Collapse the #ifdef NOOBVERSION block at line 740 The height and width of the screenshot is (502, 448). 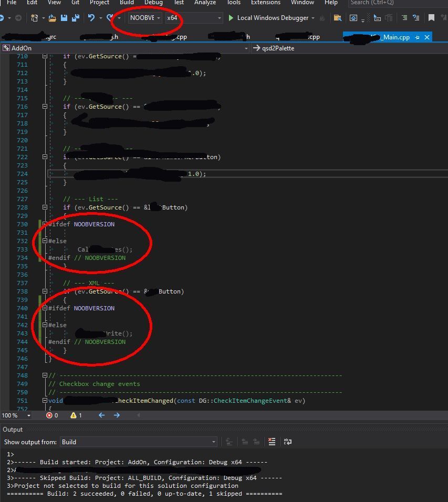(45, 308)
